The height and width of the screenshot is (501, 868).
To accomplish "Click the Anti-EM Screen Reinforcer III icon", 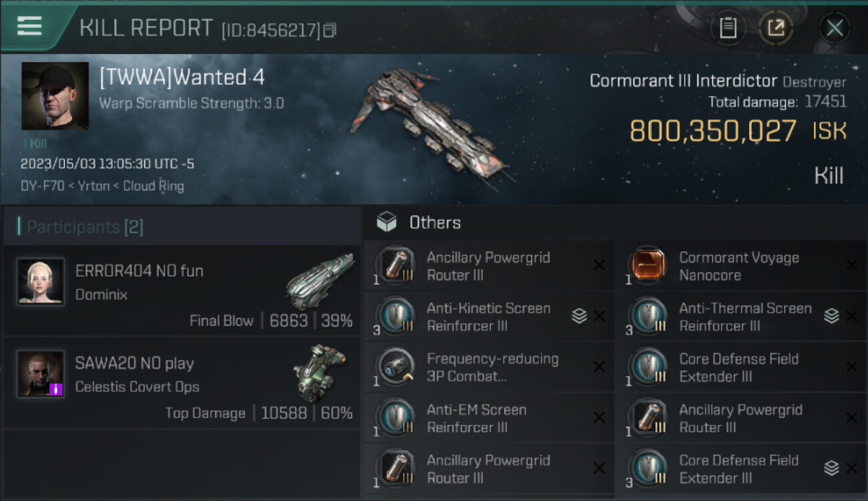I will tap(396, 417).
